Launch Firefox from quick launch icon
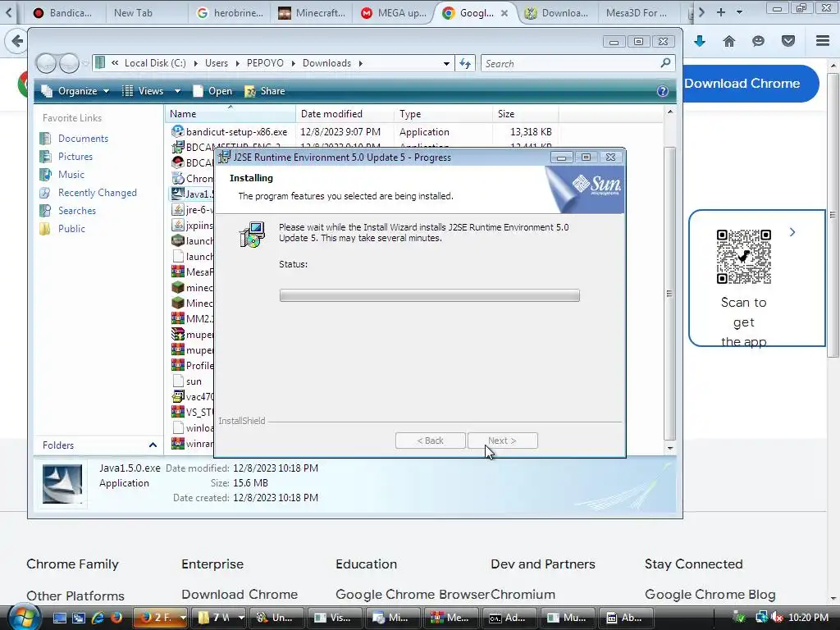Viewport: 840px width, 630px height. tap(116, 618)
